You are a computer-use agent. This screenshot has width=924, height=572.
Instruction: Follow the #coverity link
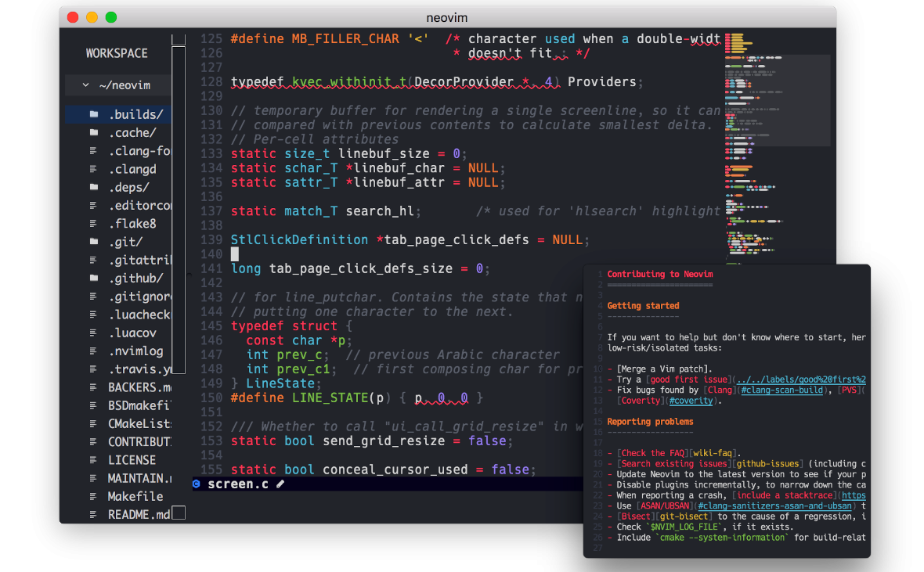pos(691,401)
